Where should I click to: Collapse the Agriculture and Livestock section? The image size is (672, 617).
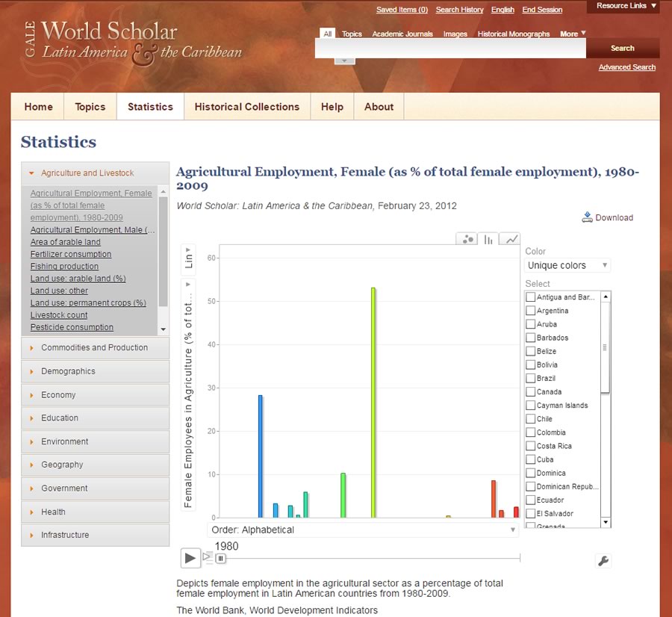(95, 173)
